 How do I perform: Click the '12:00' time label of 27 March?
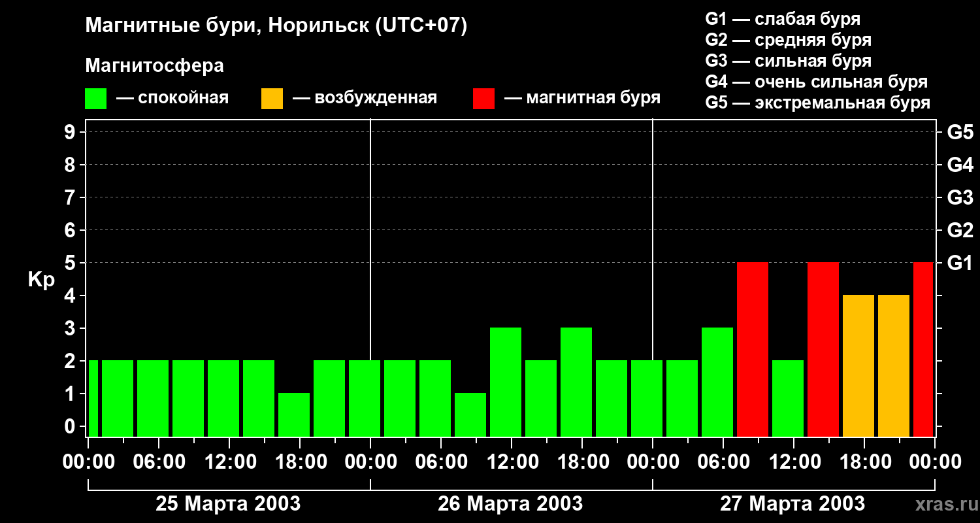(794, 462)
